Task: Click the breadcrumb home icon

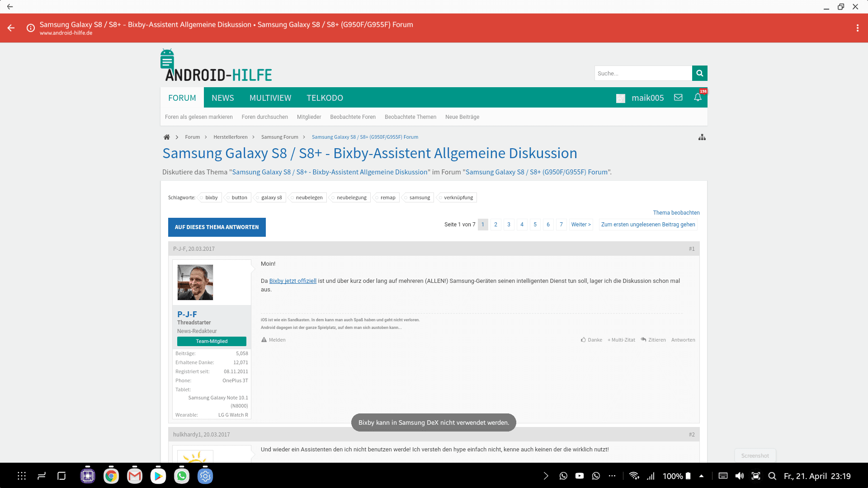Action: 166,137
